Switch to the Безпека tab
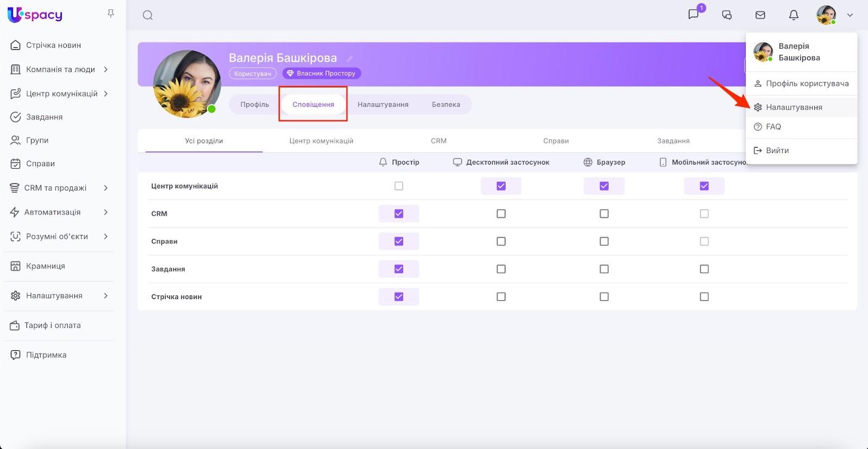This screenshot has height=449, width=868. 445,105
